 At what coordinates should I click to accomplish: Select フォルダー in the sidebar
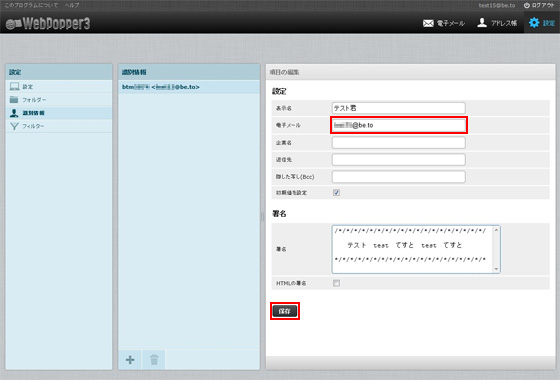[59, 100]
